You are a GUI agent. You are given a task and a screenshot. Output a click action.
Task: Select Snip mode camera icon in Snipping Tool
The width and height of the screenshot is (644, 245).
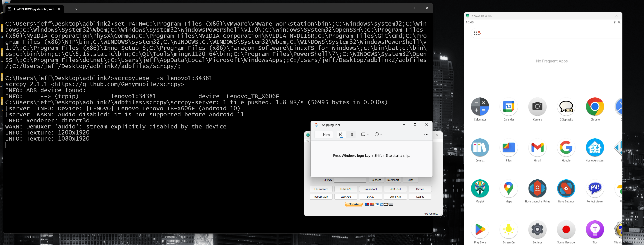coord(341,135)
